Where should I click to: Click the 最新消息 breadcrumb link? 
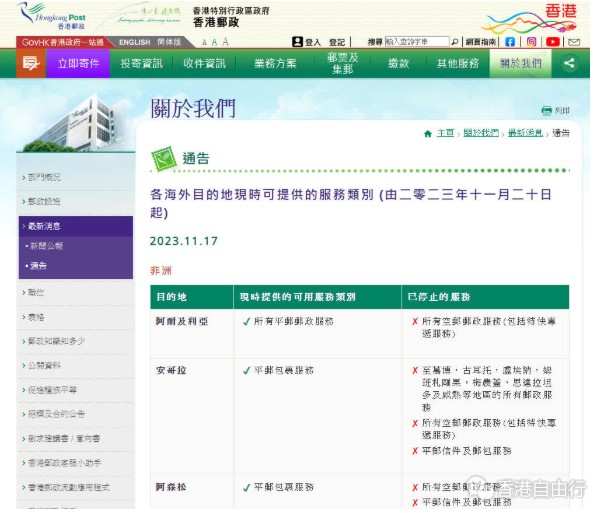pyautogui.click(x=525, y=133)
